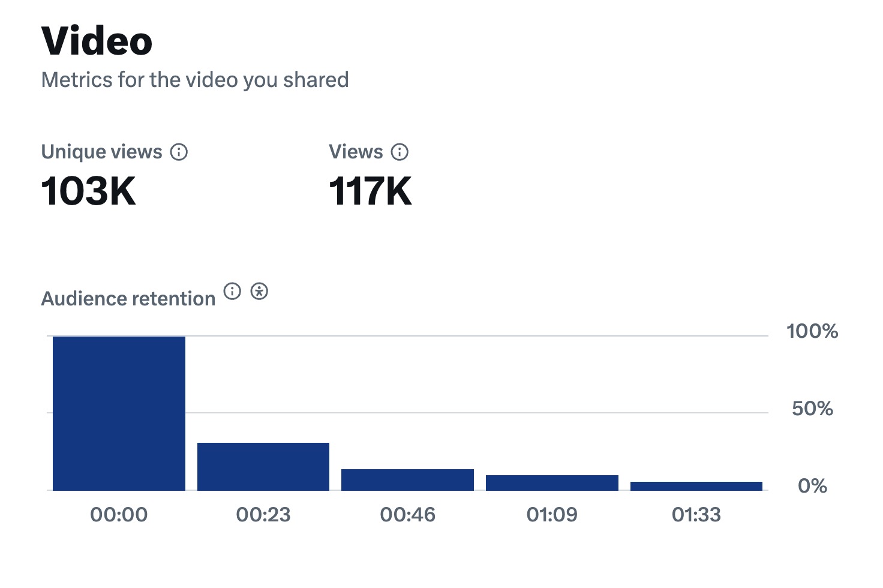The width and height of the screenshot is (883, 588).
Task: Select the 00:23 retention bar
Action: [263, 467]
